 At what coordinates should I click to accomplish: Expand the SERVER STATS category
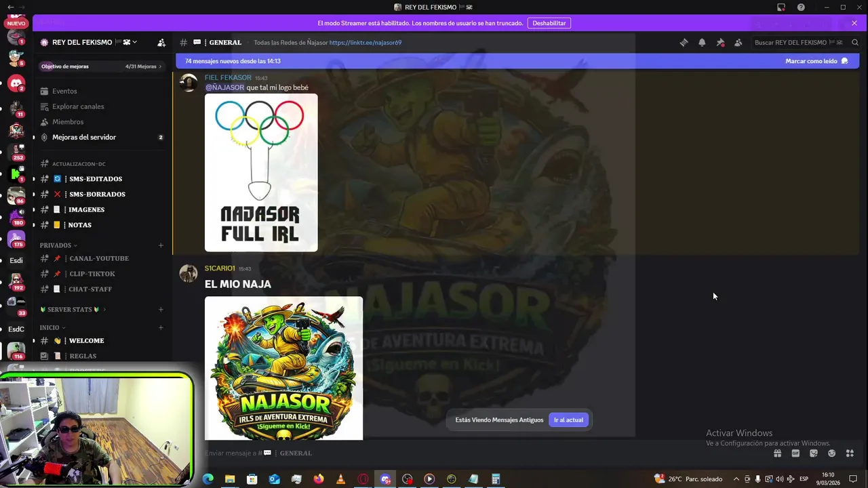[73, 310]
